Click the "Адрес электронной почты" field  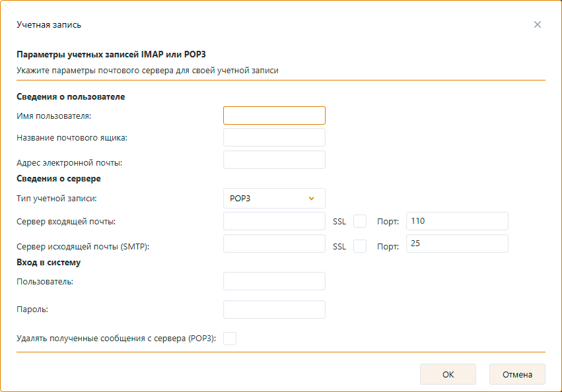pos(274,159)
